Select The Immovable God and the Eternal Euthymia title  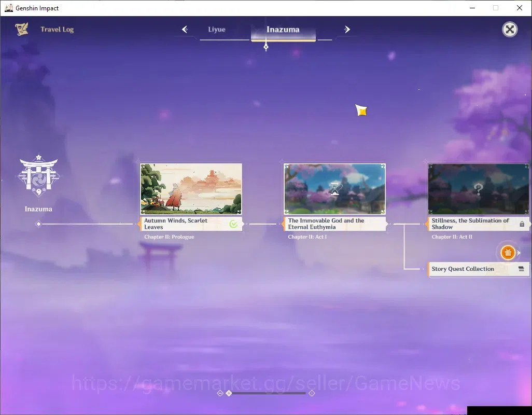[326, 224]
